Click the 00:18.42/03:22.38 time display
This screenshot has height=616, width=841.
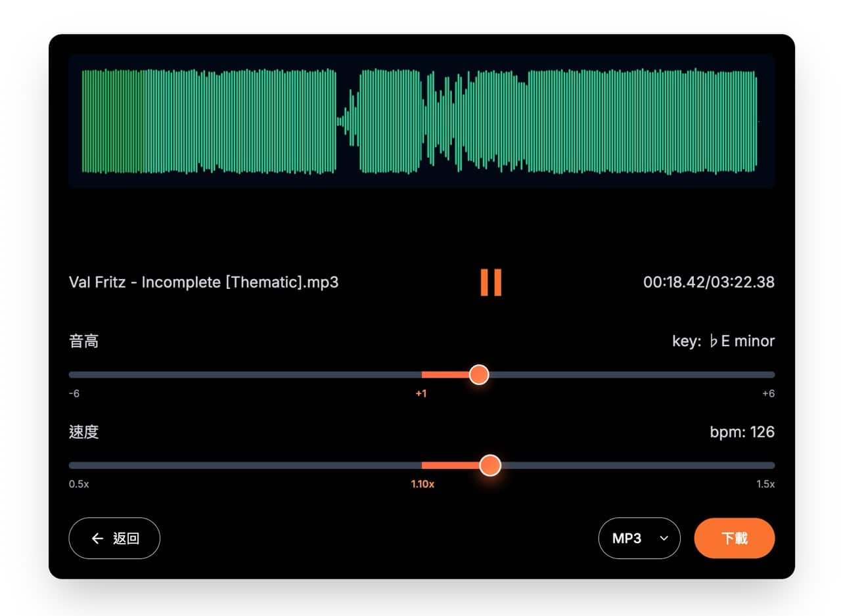(x=708, y=282)
